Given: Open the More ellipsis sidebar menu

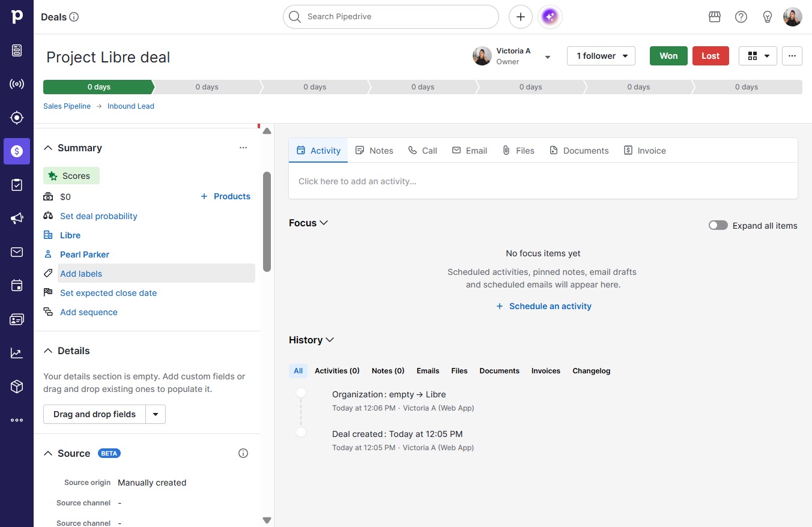Looking at the screenshot, I should point(17,420).
